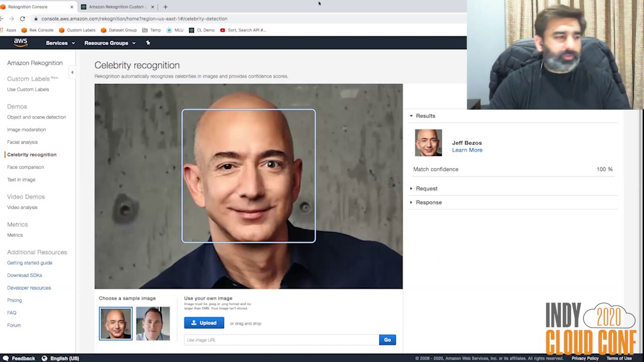Screen dimensions: 644x362
Task: Open Video analysis in the sidebar
Action: [x=22, y=208]
